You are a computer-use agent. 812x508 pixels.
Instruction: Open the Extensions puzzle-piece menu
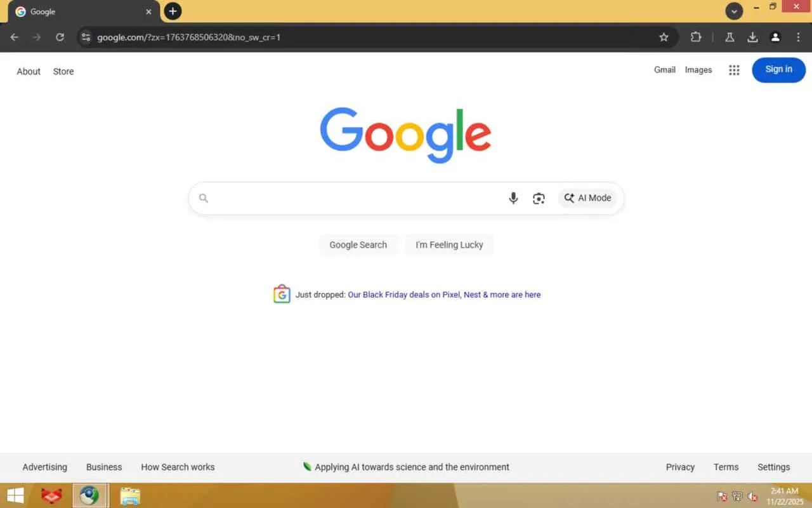point(696,37)
